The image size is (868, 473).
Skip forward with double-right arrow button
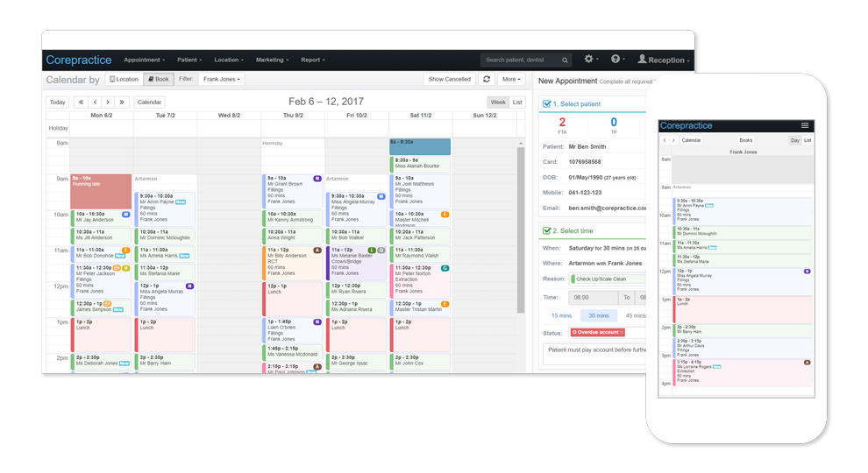124,102
